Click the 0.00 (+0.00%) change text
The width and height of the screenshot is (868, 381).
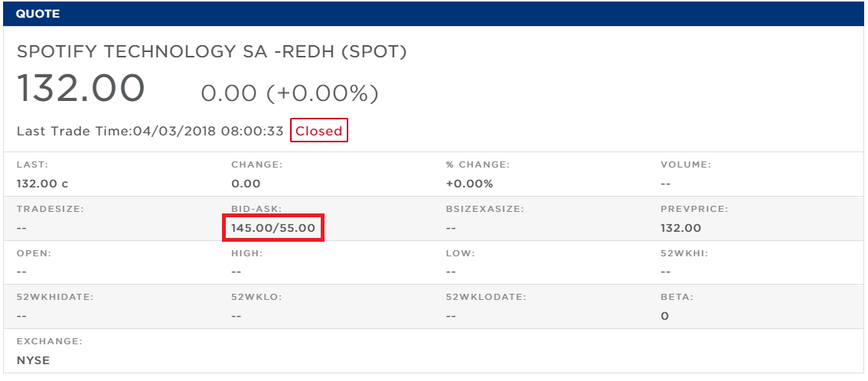289,93
